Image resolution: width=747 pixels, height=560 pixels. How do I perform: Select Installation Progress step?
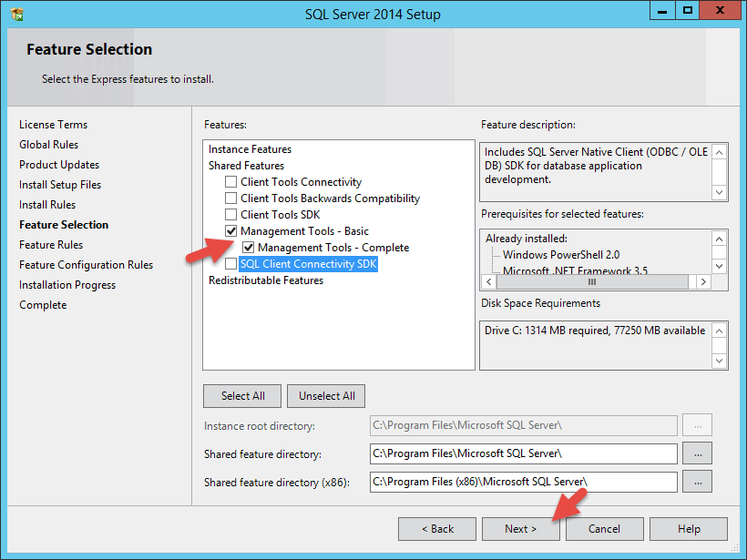[x=67, y=285]
